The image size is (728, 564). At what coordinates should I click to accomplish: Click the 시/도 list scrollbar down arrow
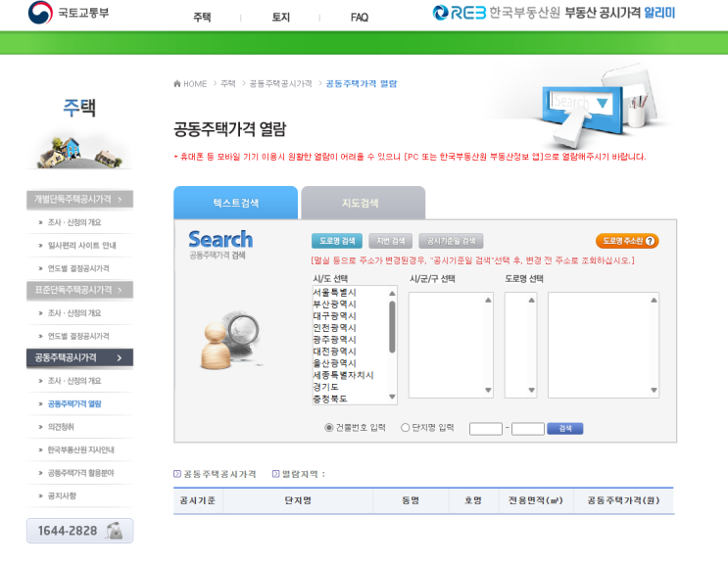click(392, 397)
